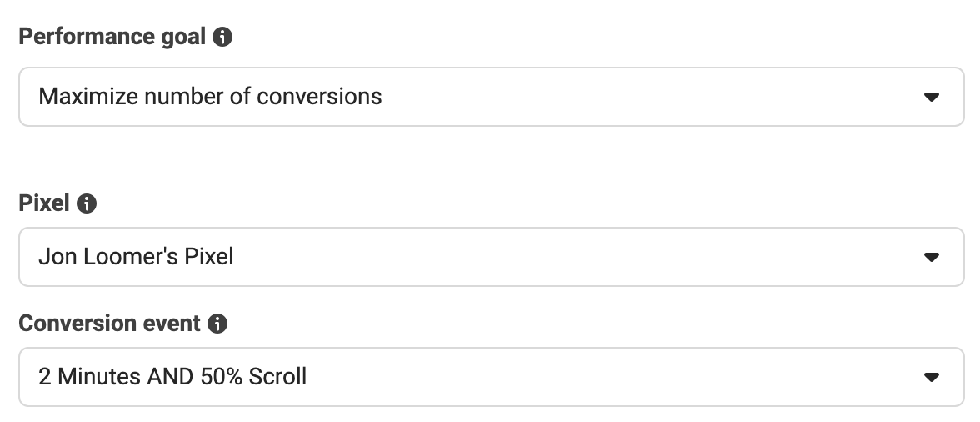980x422 pixels.
Task: Change the performance goal selection
Action: click(x=492, y=97)
